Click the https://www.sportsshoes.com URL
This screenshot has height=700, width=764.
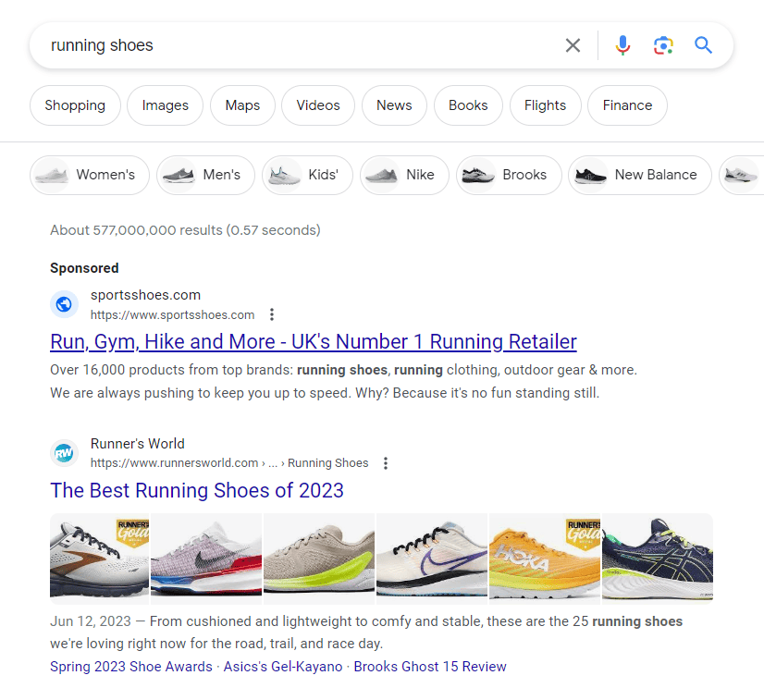click(172, 314)
